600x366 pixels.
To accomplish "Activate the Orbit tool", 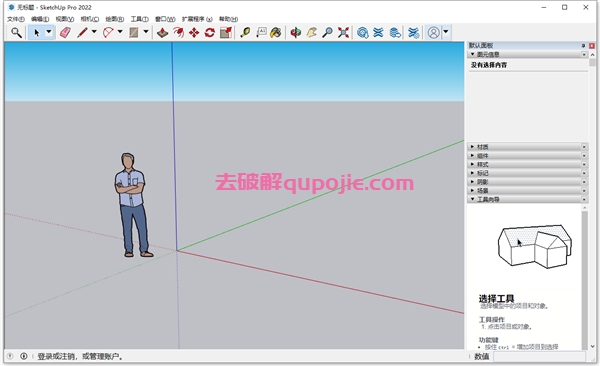I will [295, 33].
